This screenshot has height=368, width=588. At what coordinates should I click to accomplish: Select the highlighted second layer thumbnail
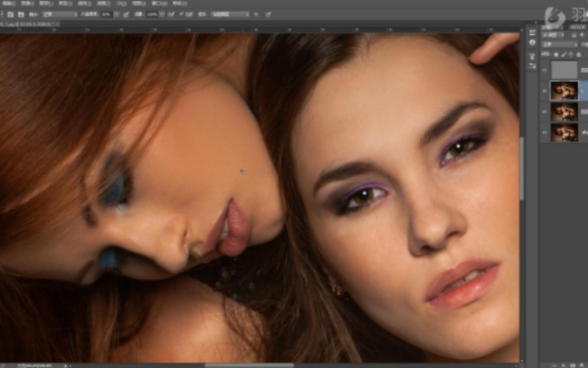tap(564, 91)
